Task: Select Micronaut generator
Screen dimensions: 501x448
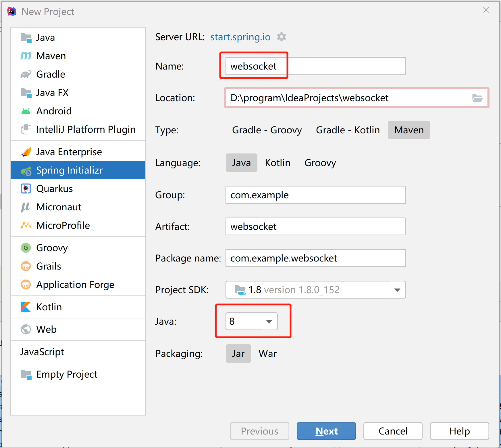Action: tap(78, 207)
